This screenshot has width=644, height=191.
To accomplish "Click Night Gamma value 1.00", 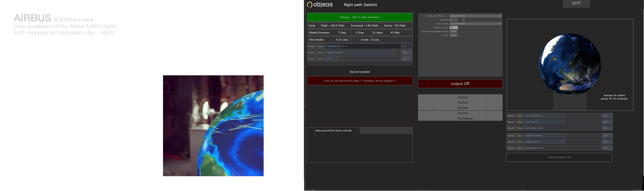I will point(607,142).
